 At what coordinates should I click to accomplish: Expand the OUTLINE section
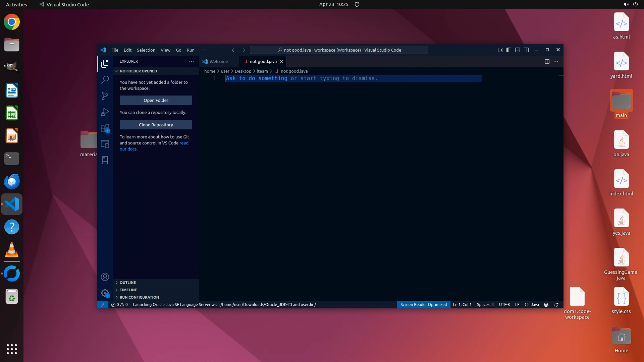128,283
